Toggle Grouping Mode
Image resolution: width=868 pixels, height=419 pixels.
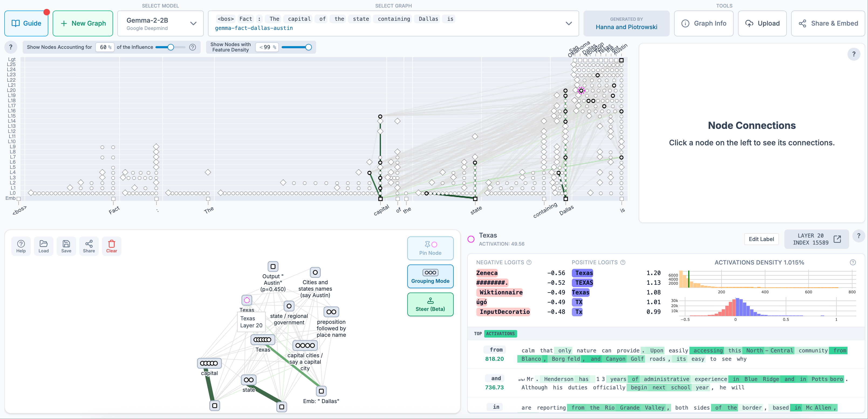[x=430, y=276]
